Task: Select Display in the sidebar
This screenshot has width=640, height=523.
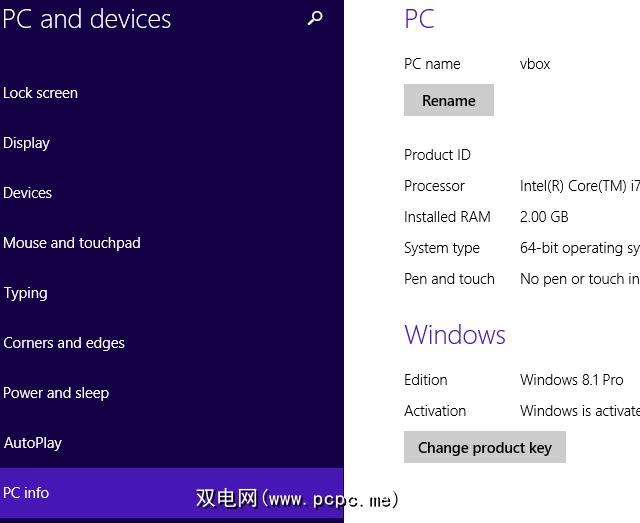Action: pos(27,143)
